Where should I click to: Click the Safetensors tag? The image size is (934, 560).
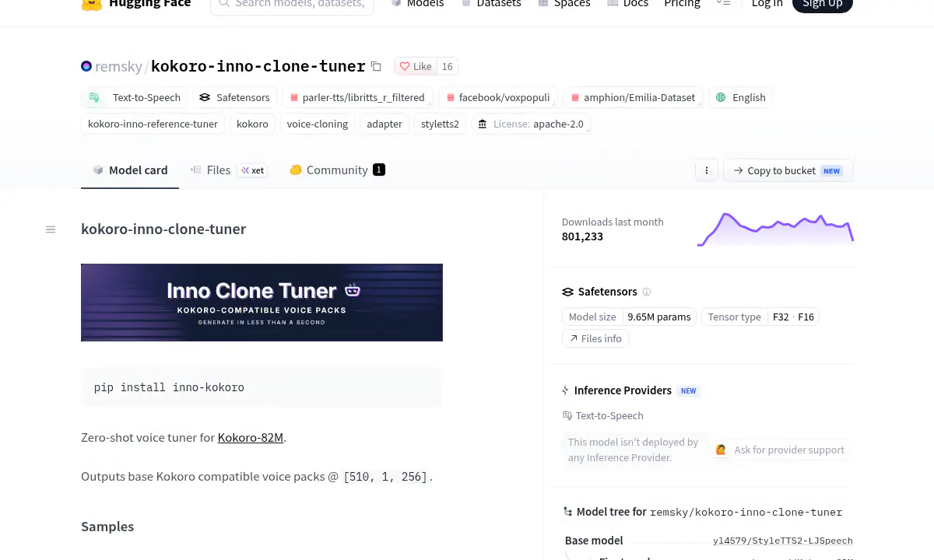click(x=234, y=97)
